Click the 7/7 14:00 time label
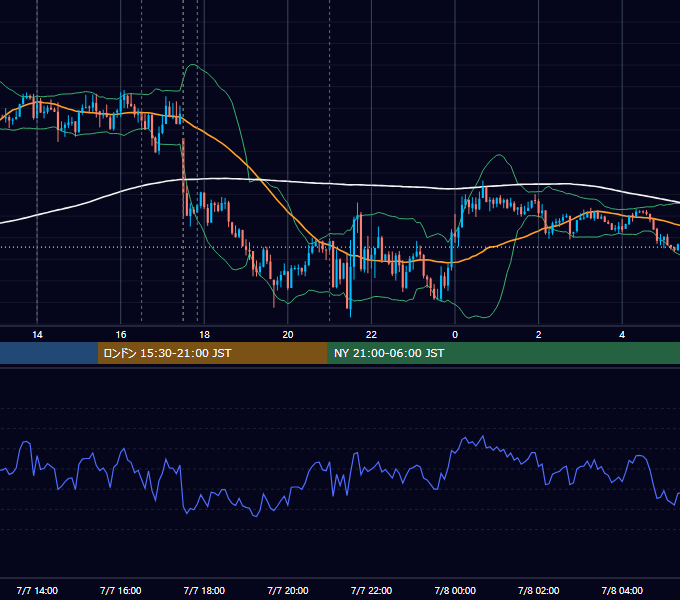680x600 pixels. (37, 591)
